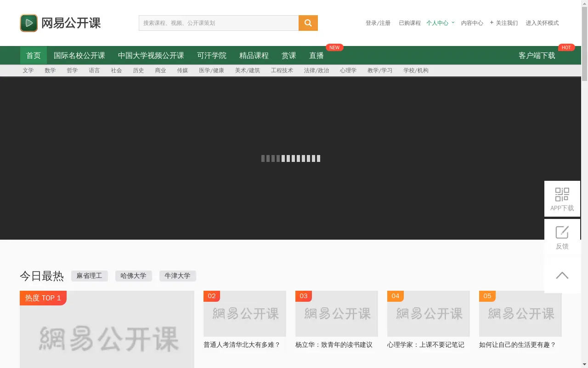Screen dimensions: 588x368
Task: Click the 网易公开课 green play logo
Action: pyautogui.click(x=29, y=23)
